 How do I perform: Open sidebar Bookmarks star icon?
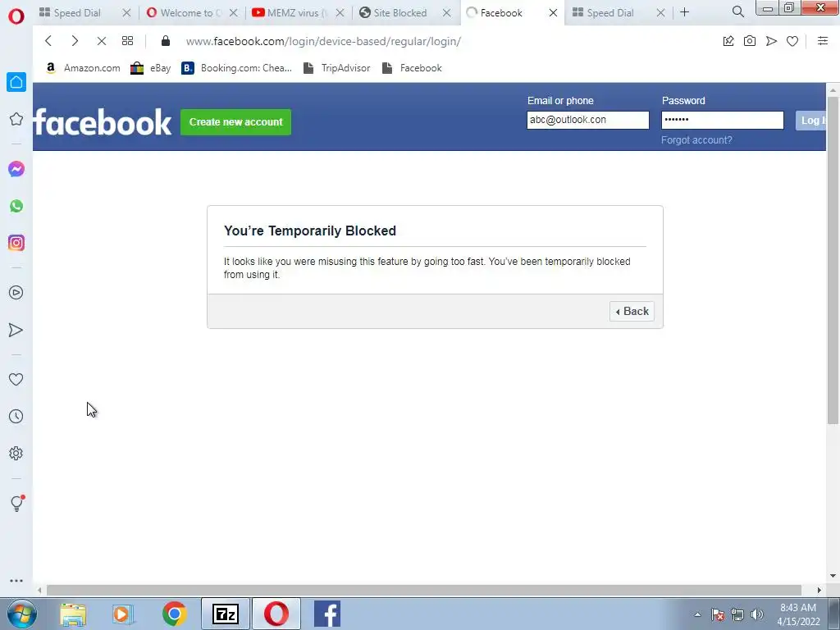click(16, 119)
